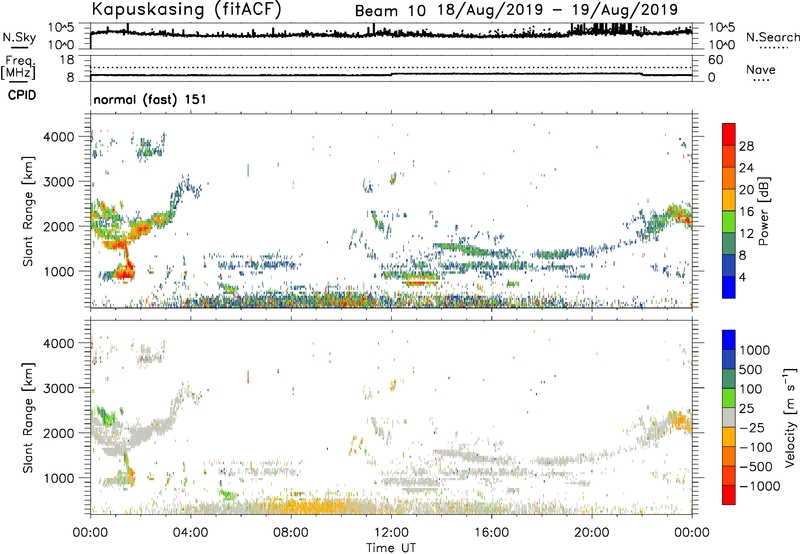Click the -1000 value on velocity colorbar
The height and width of the screenshot is (554, 800).
(x=759, y=486)
